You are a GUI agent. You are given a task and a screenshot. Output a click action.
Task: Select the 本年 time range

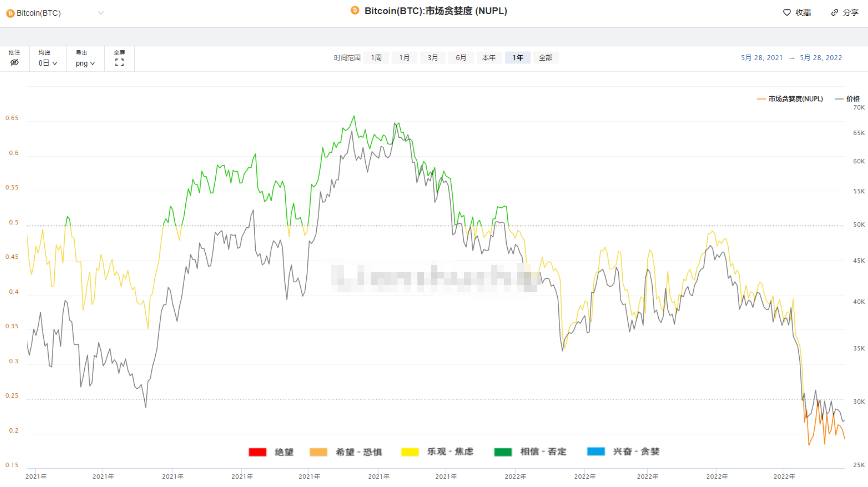coord(489,58)
